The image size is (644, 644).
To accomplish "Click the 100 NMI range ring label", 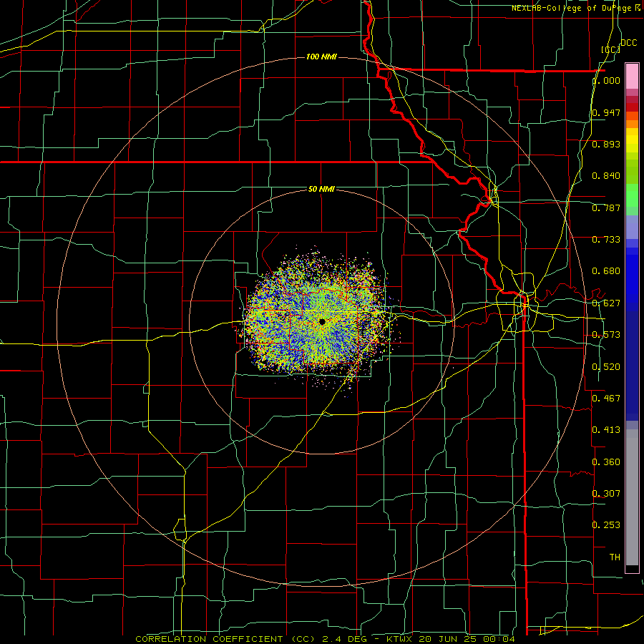I will (x=321, y=57).
